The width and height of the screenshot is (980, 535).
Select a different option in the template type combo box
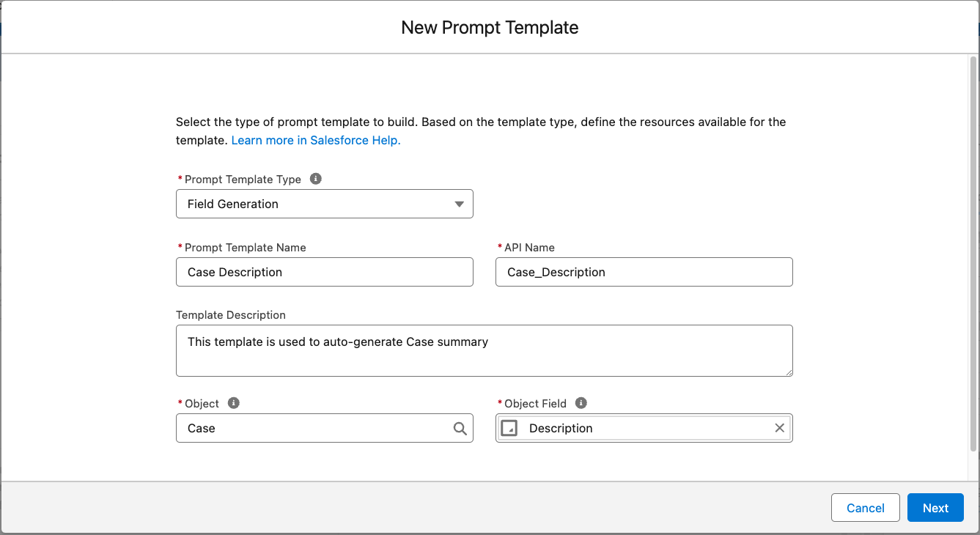[324, 204]
